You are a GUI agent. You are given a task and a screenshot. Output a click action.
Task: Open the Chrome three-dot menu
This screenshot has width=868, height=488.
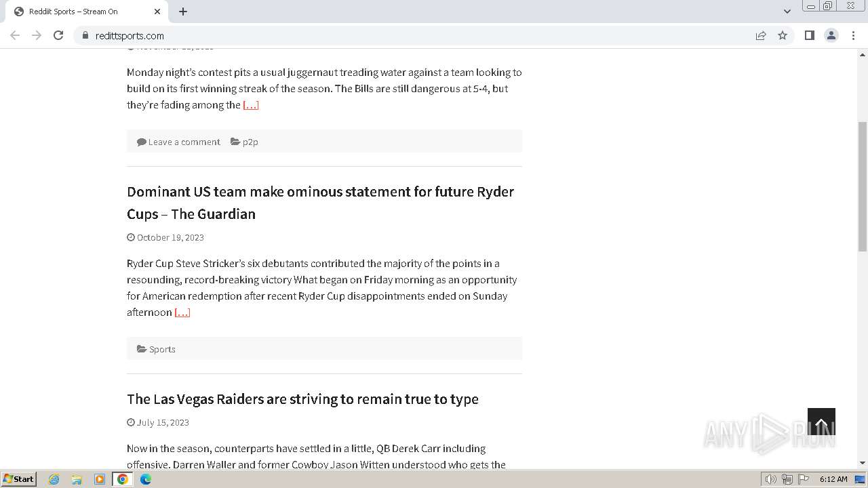(x=853, y=35)
